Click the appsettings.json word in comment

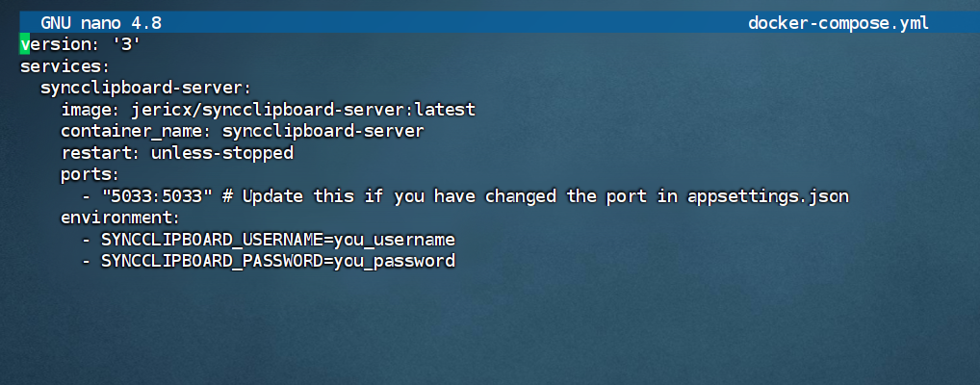tap(768, 196)
